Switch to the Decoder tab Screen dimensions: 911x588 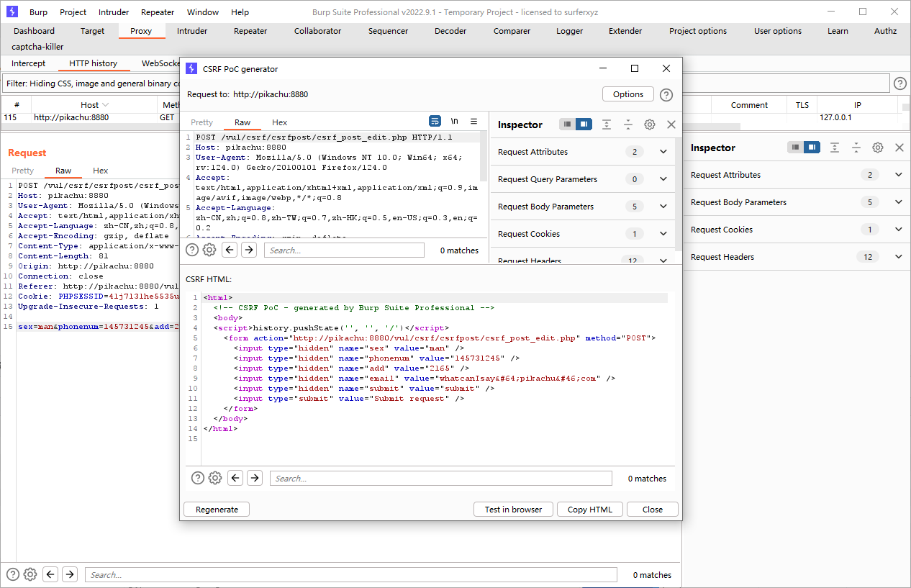[x=450, y=31]
